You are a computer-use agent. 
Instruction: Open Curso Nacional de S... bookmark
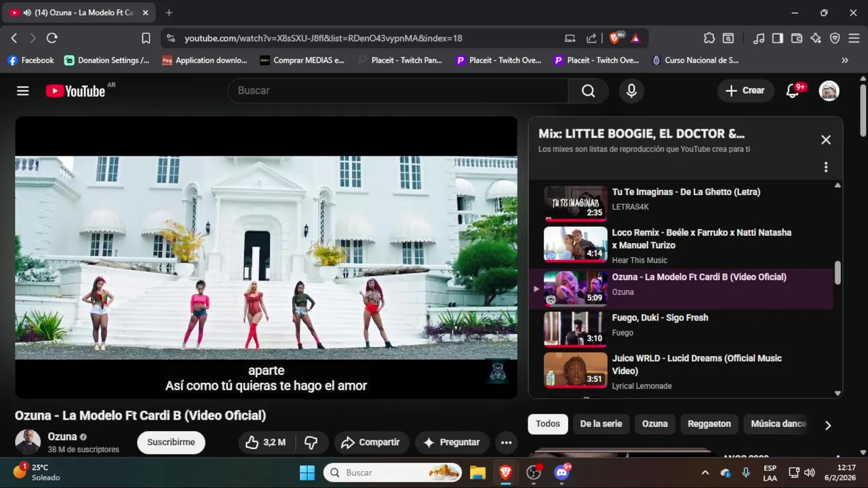[695, 60]
